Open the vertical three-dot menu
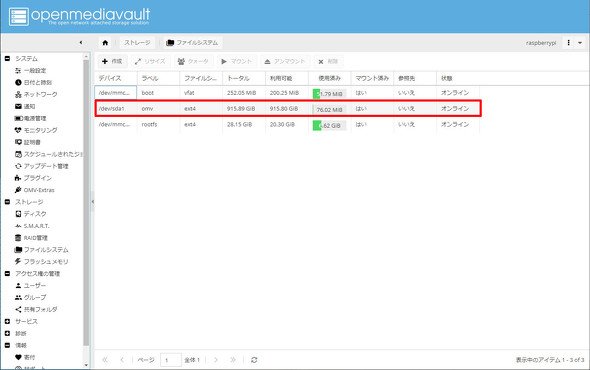 [x=569, y=43]
